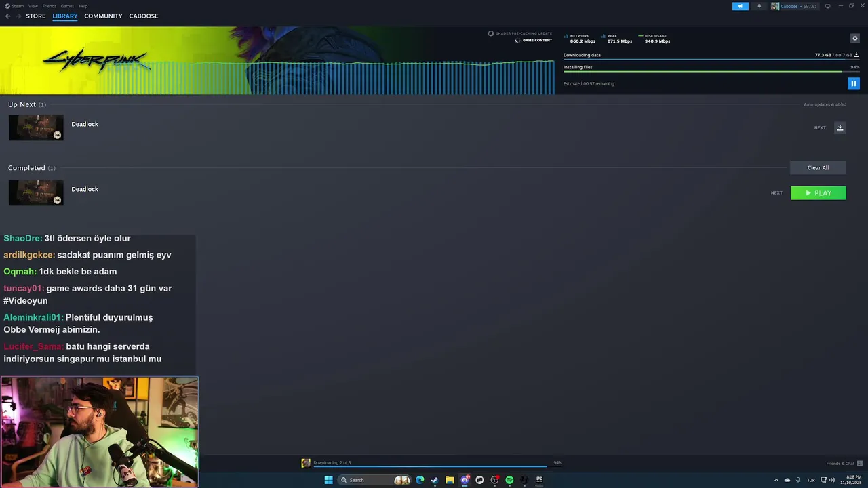Open the COMMUNITY tab

coord(103,16)
